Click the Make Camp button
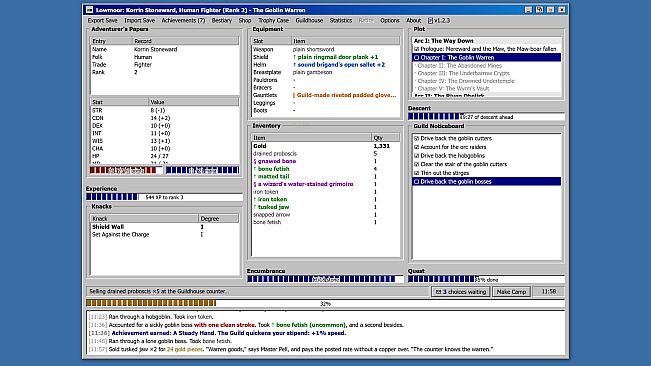This screenshot has width=651, height=366. coord(511,292)
